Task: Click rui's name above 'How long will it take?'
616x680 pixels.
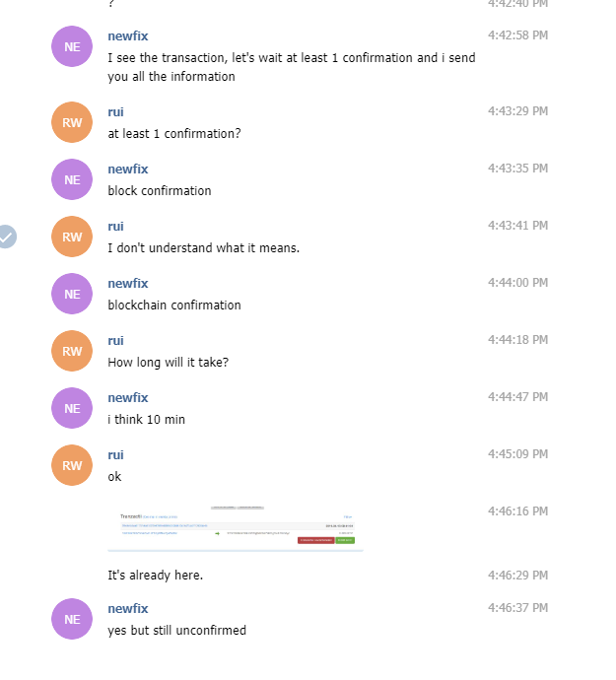Action: click(x=116, y=340)
